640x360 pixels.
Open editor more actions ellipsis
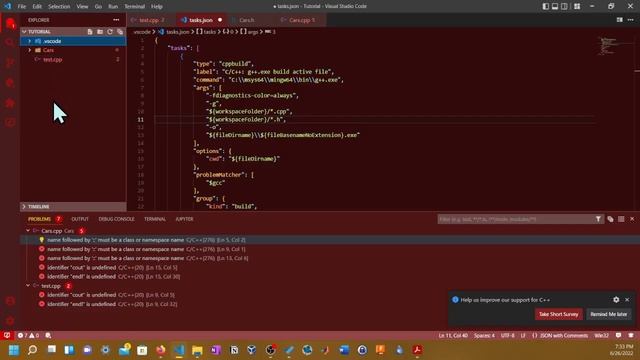click(631, 20)
